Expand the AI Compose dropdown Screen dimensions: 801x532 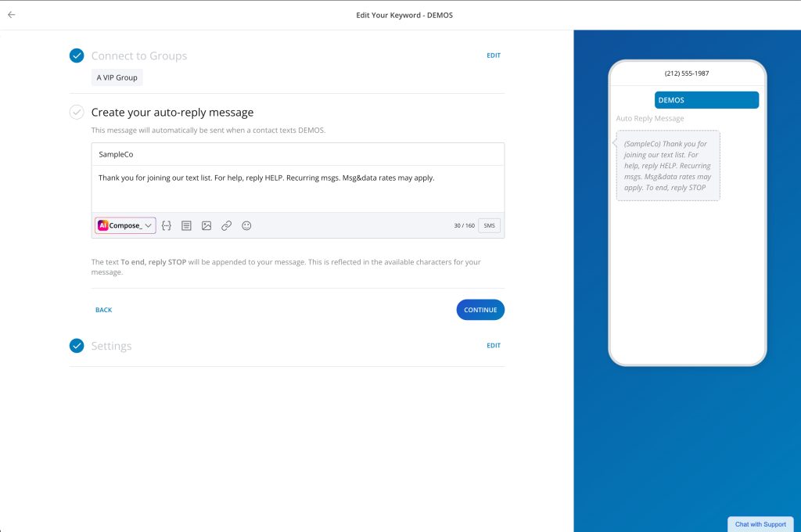click(x=147, y=225)
